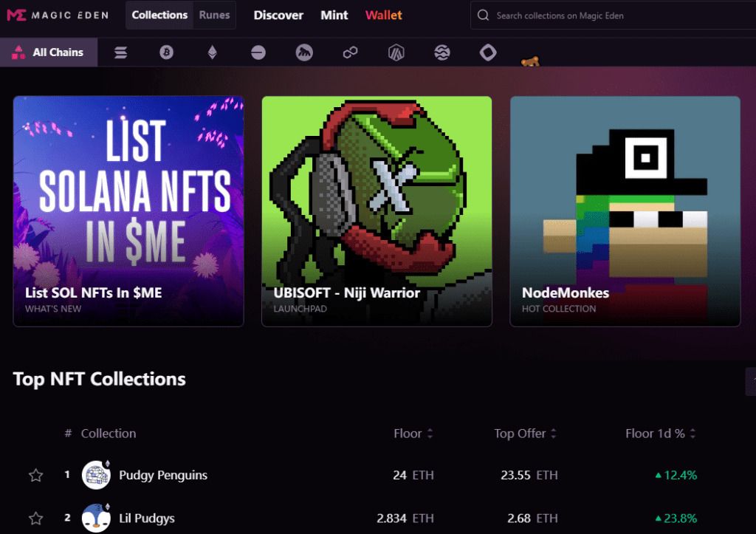
Task: Click the NodeMonkes card title
Action: point(566,292)
